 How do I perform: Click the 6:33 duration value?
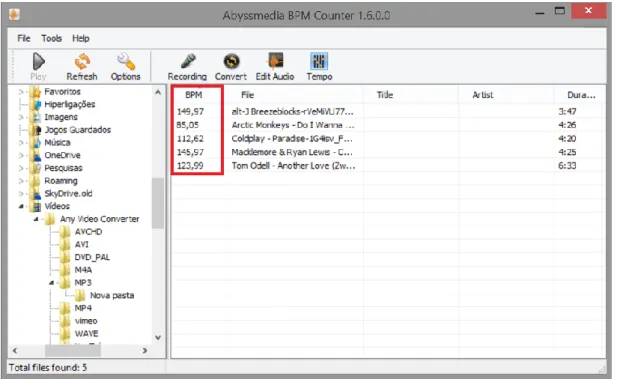point(567,166)
